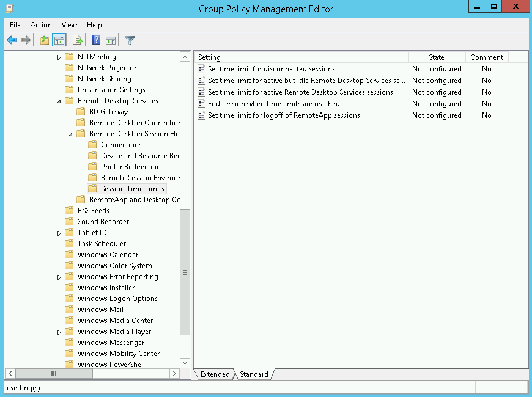This screenshot has width=532, height=397.
Task: Click the tree pane scroll up arrow
Action: tap(185, 57)
